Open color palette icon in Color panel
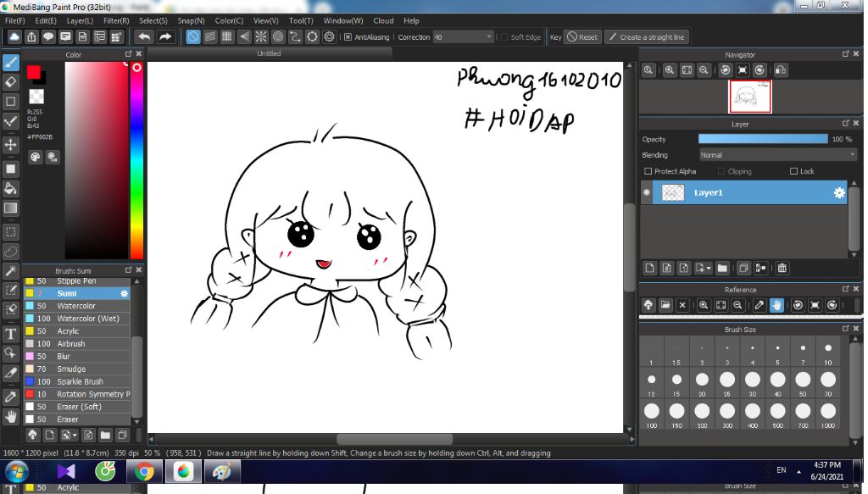Image resolution: width=868 pixels, height=494 pixels. (x=36, y=157)
